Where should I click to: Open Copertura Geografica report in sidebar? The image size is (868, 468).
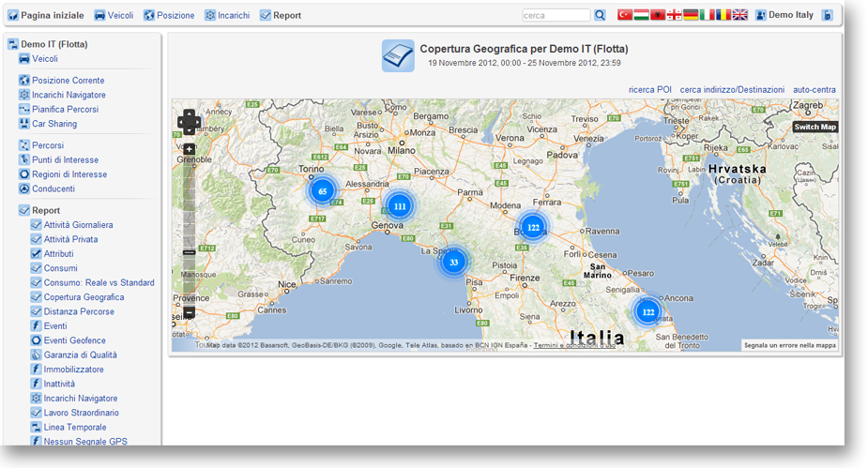click(78, 297)
